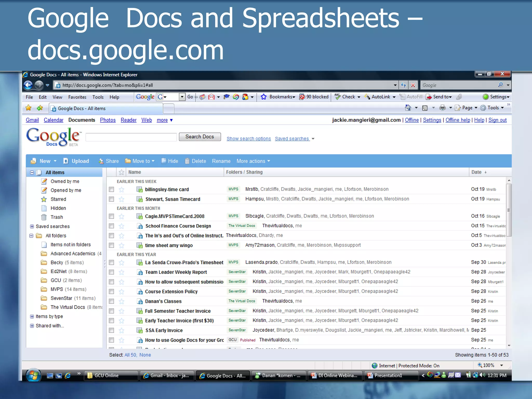Click the Send to toolbar button
Viewport: 532px width, 399px height.
439,97
